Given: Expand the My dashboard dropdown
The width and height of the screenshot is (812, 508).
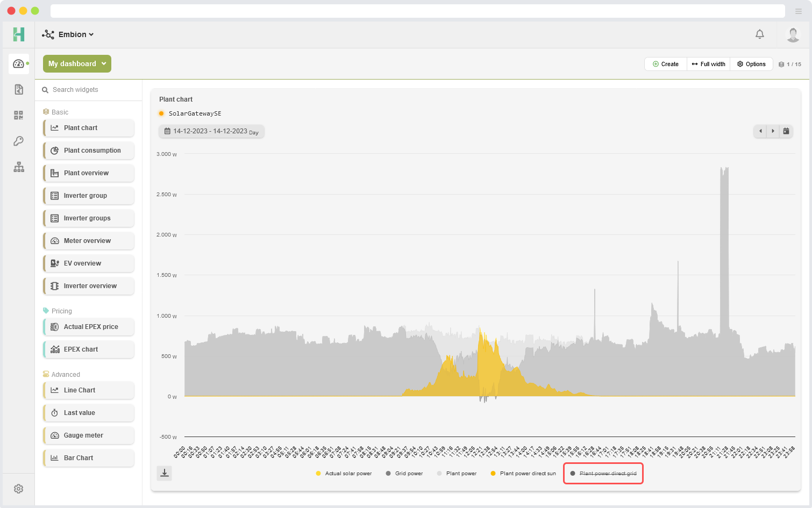Looking at the screenshot, I should coord(77,63).
